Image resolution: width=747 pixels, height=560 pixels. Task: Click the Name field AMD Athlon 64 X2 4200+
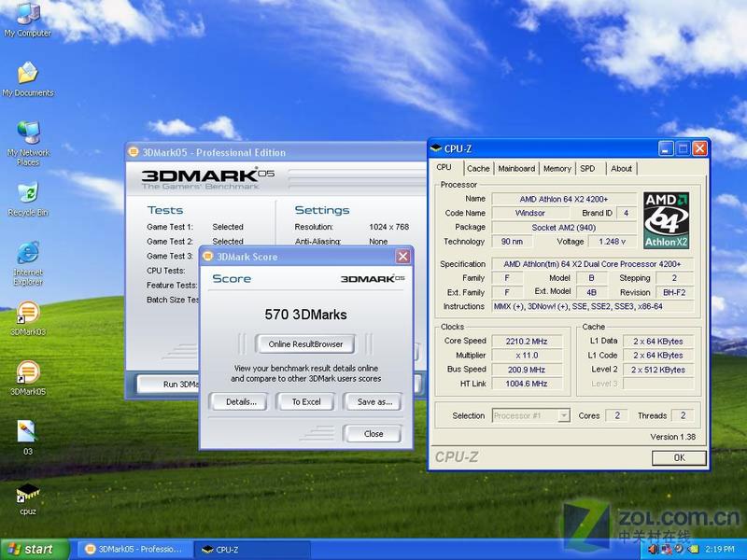[564, 199]
